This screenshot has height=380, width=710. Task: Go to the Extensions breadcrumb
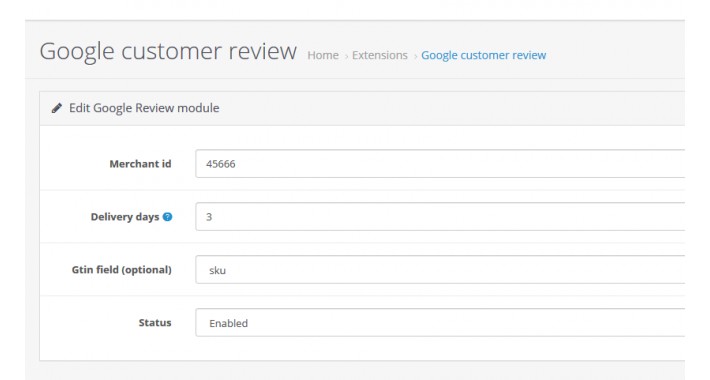pyautogui.click(x=379, y=55)
